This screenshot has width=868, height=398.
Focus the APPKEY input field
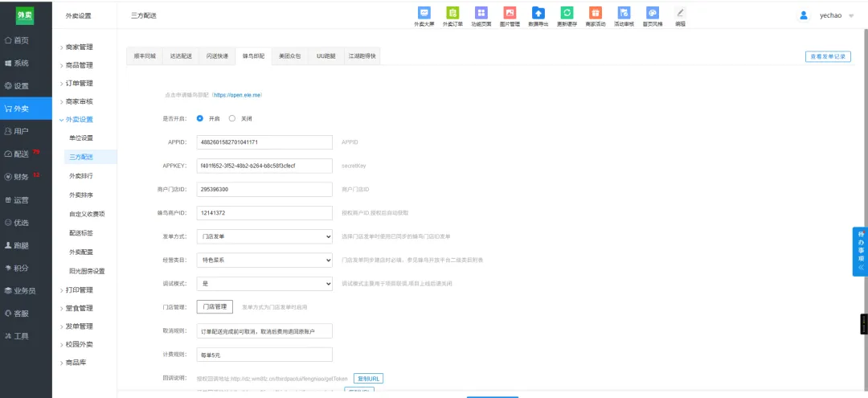[264, 166]
